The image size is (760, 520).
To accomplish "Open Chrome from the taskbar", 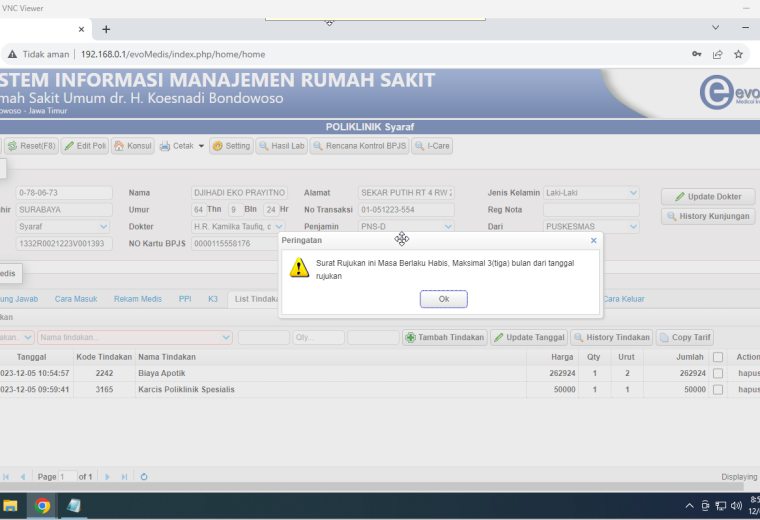I will pyautogui.click(x=42, y=506).
